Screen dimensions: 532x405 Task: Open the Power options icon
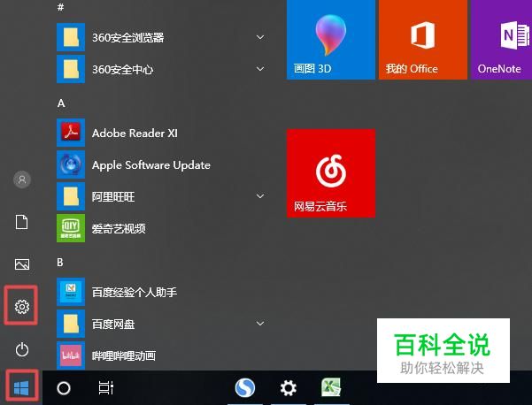tap(22, 349)
